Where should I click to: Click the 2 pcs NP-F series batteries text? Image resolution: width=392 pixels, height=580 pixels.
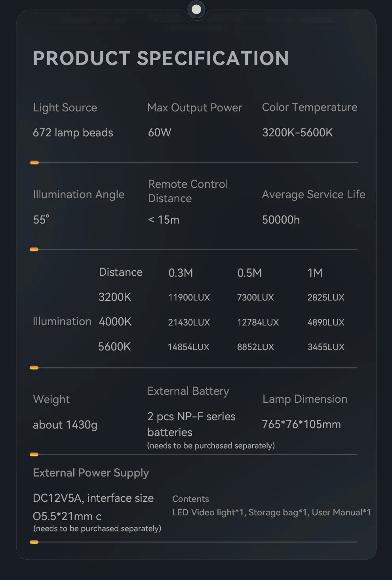click(191, 424)
